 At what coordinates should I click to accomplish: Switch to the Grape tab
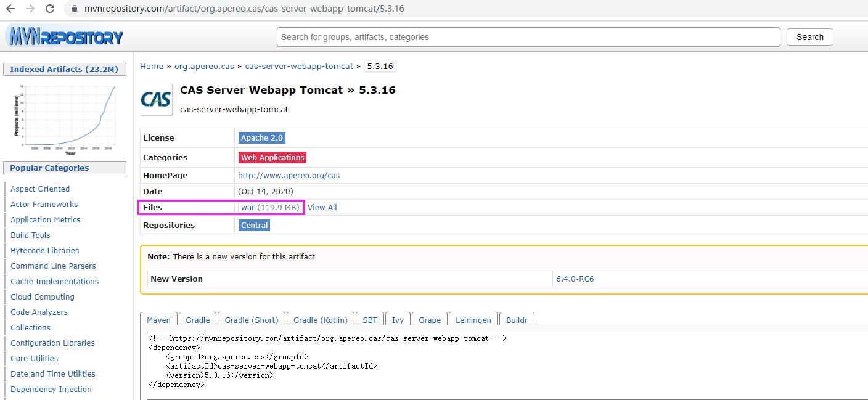(x=430, y=320)
